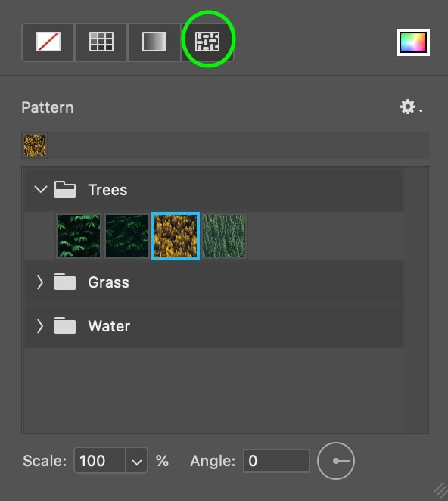The height and width of the screenshot is (501, 448).
Task: Click the Angle value input field
Action: pos(277,461)
